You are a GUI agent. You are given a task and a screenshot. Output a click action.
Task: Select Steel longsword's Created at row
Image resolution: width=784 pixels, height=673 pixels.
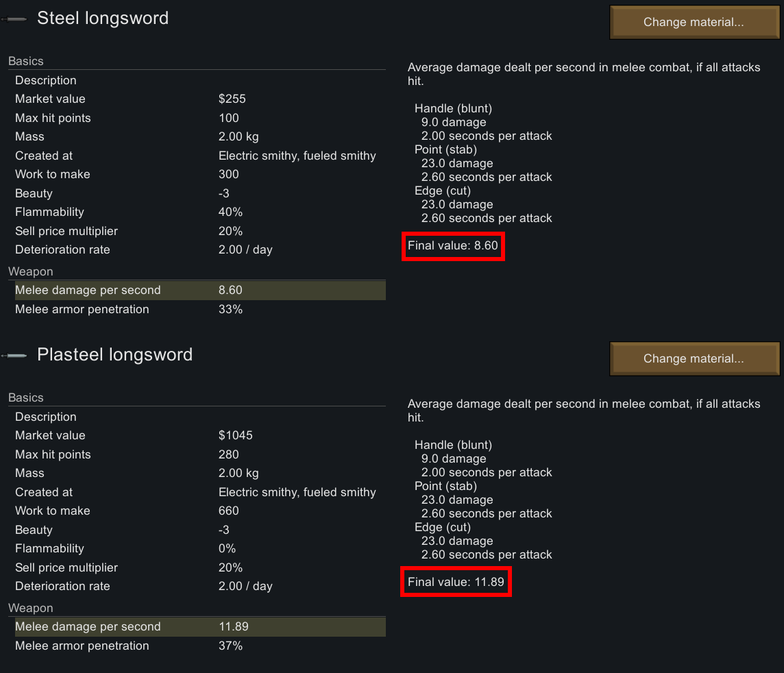pos(199,156)
